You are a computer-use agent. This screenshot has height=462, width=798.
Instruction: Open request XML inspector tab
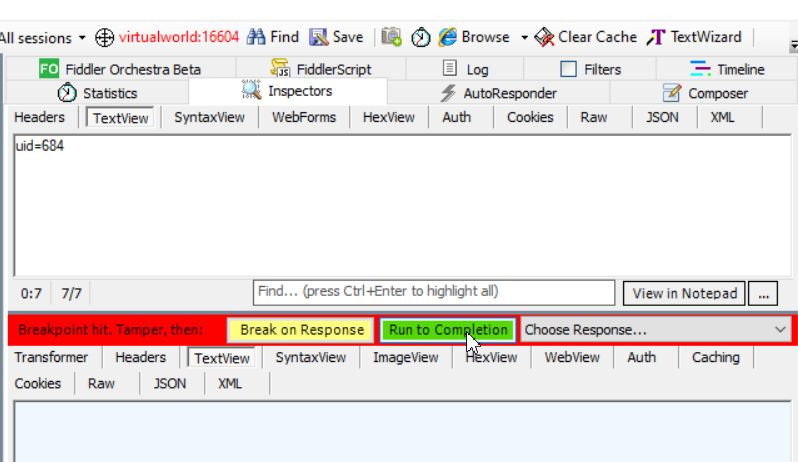[722, 118]
